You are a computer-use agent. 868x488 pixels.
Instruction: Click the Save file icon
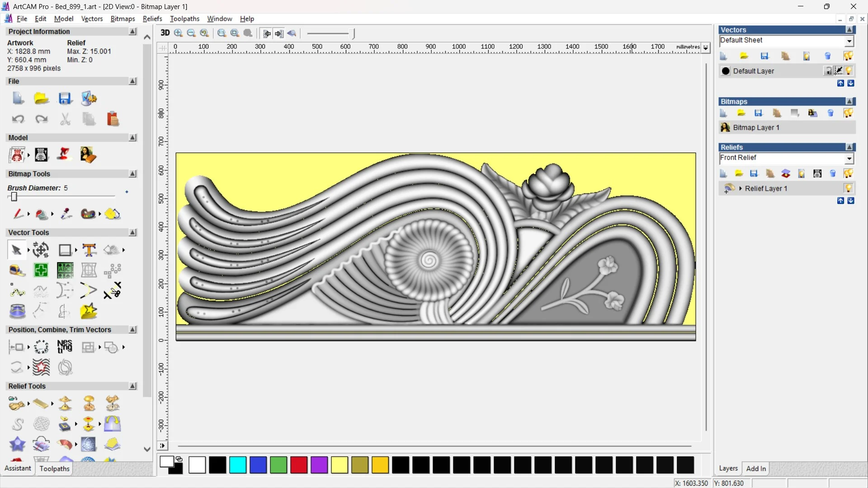click(65, 99)
